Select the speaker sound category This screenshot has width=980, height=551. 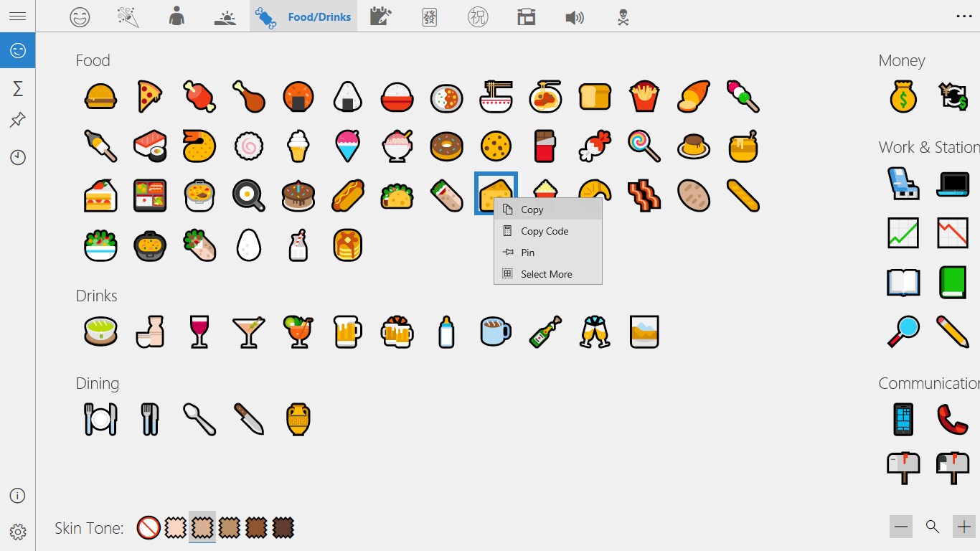(x=575, y=16)
